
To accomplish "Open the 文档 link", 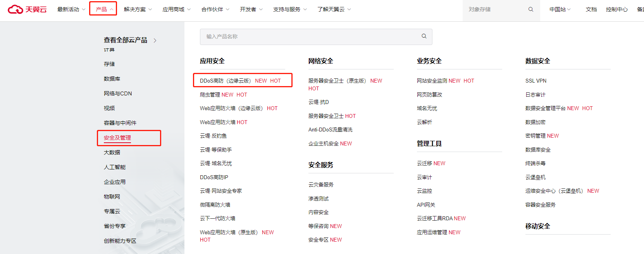I will pyautogui.click(x=591, y=9).
